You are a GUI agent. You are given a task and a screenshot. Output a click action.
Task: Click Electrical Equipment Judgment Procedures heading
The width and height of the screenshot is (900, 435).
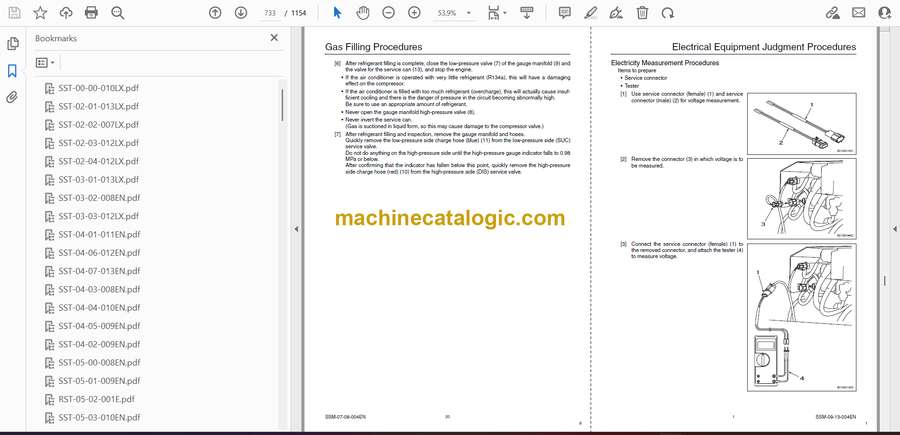pos(764,47)
